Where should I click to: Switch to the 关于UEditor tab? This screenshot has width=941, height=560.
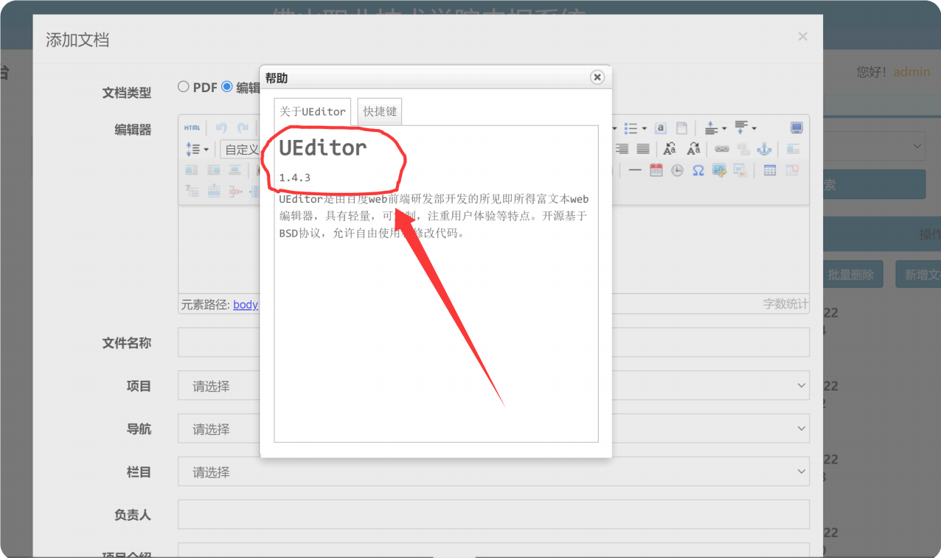click(313, 112)
